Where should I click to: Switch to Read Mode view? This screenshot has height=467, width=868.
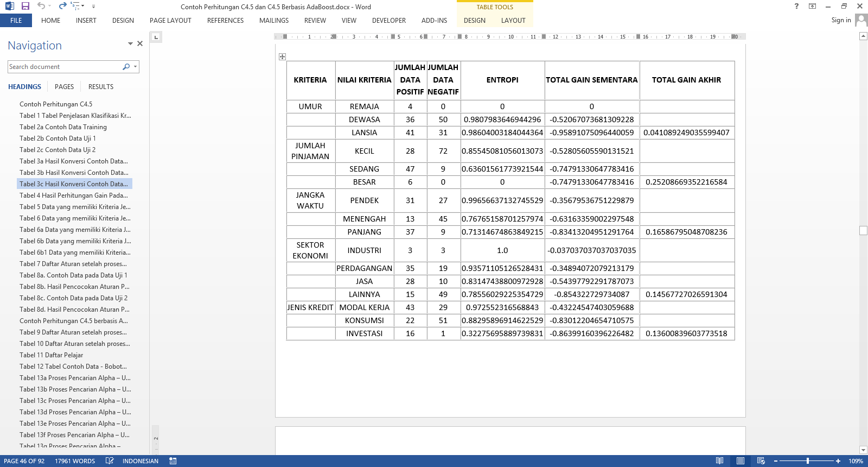pyautogui.click(x=719, y=461)
